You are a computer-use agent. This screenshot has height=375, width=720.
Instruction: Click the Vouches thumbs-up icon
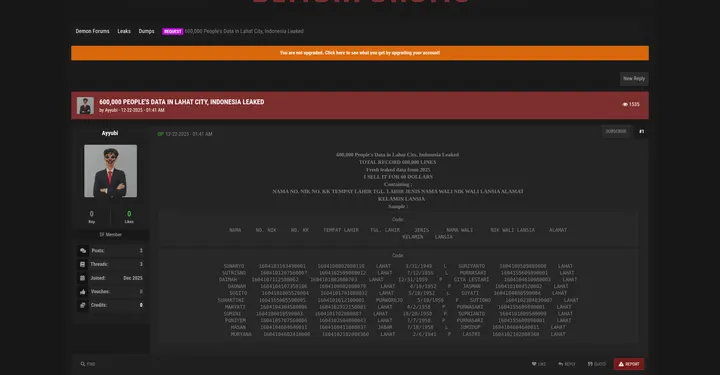pyautogui.click(x=83, y=291)
